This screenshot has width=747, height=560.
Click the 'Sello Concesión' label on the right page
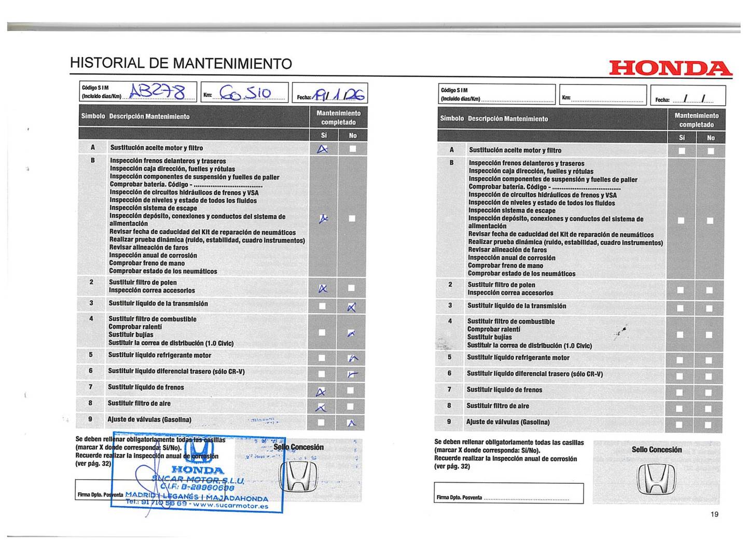[x=657, y=450]
